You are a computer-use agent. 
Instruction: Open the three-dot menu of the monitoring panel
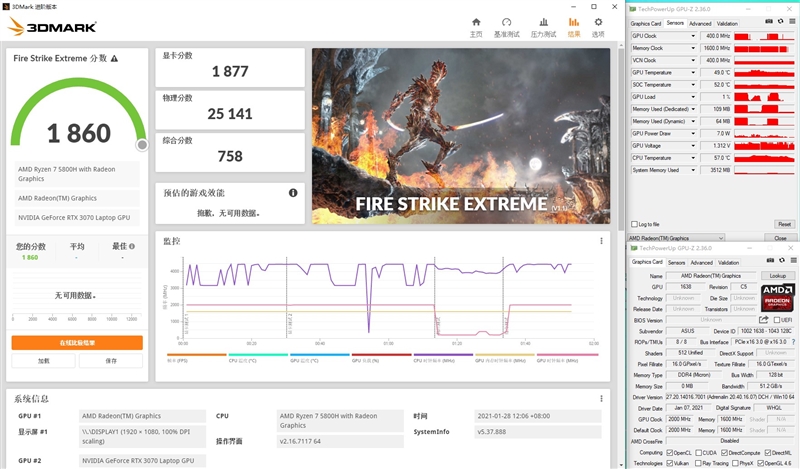pyautogui.click(x=601, y=241)
